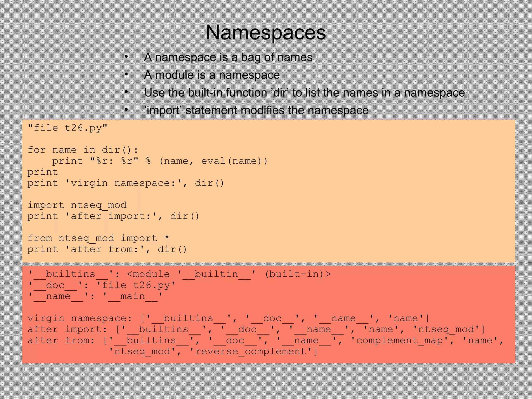The width and height of the screenshot is (532, 399).
Task: Click the docstring line "file t26.py"
Action: [x=68, y=128]
